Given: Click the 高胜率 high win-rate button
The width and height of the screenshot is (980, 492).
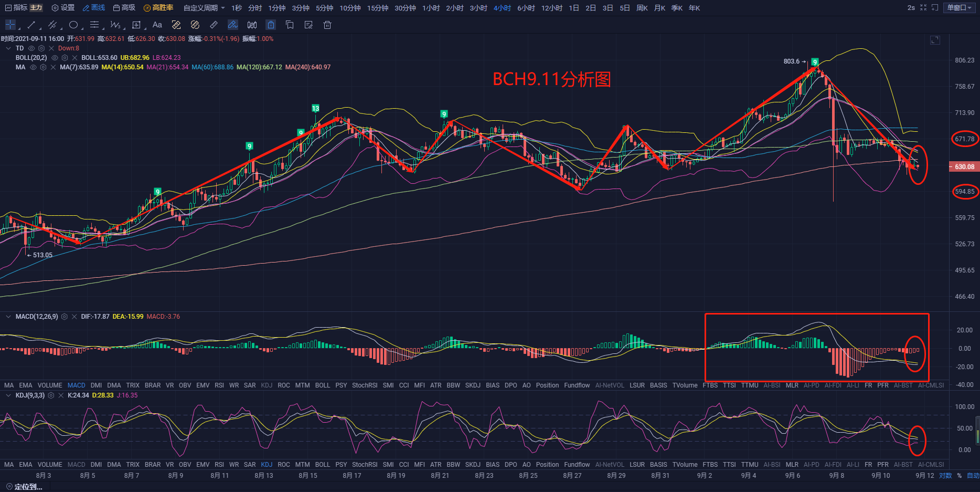Looking at the screenshot, I should click(158, 8).
